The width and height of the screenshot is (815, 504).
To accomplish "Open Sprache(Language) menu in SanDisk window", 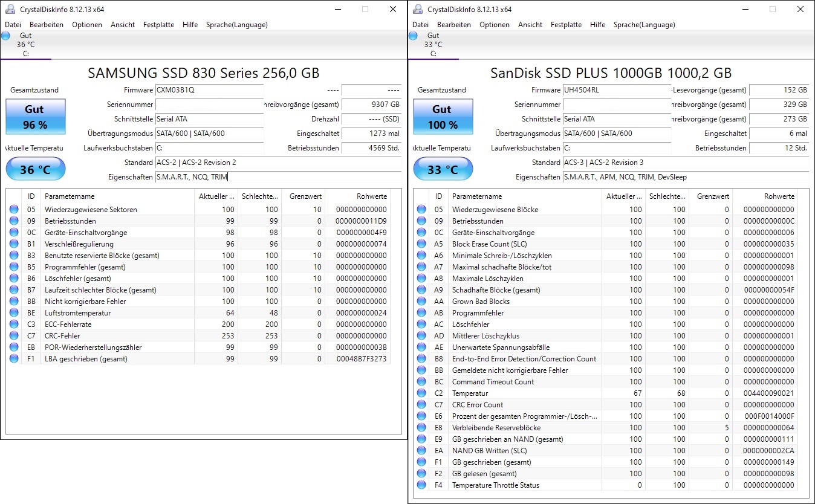I will click(x=645, y=25).
